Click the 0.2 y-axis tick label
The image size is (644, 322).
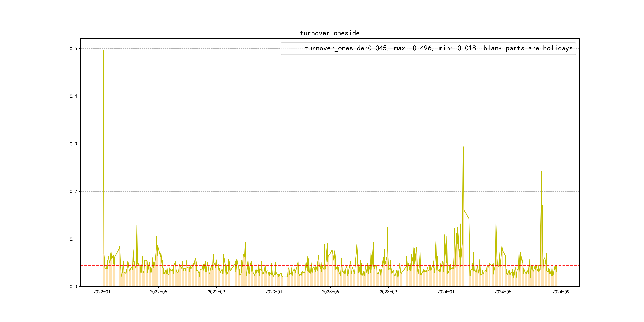pyautogui.click(x=73, y=191)
